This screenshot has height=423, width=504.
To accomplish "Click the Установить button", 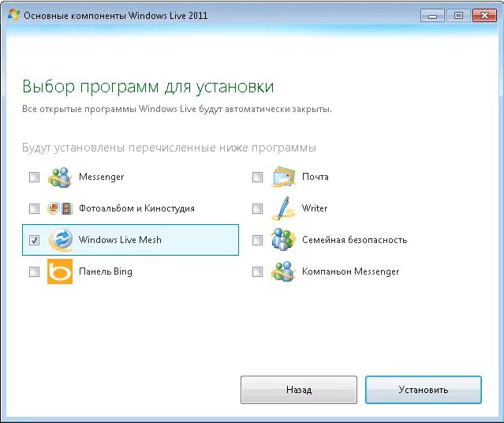I will click(x=424, y=390).
